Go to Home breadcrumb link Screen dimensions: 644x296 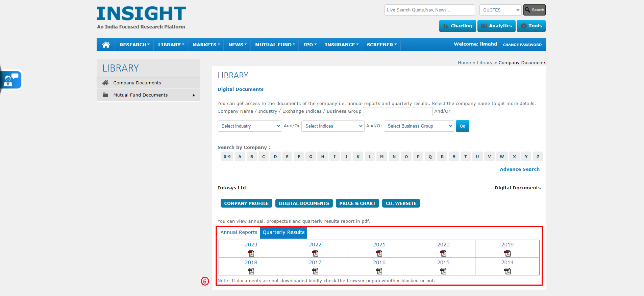[x=464, y=62]
